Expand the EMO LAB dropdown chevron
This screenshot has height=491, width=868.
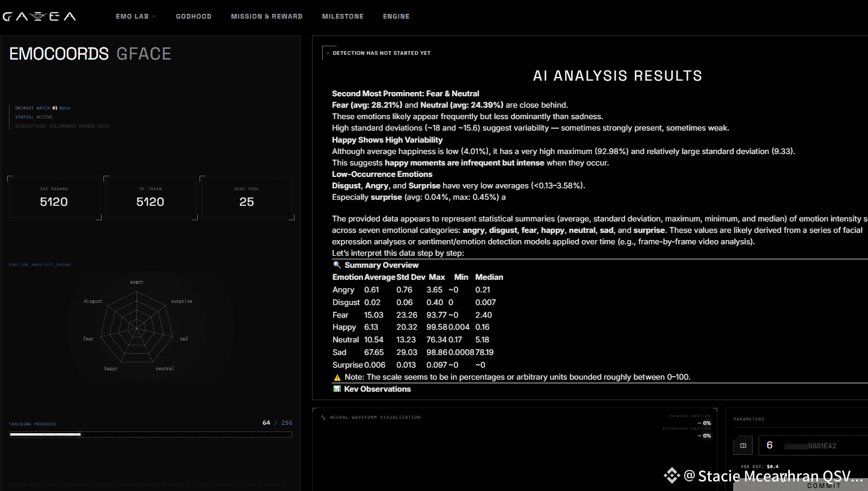(x=154, y=17)
